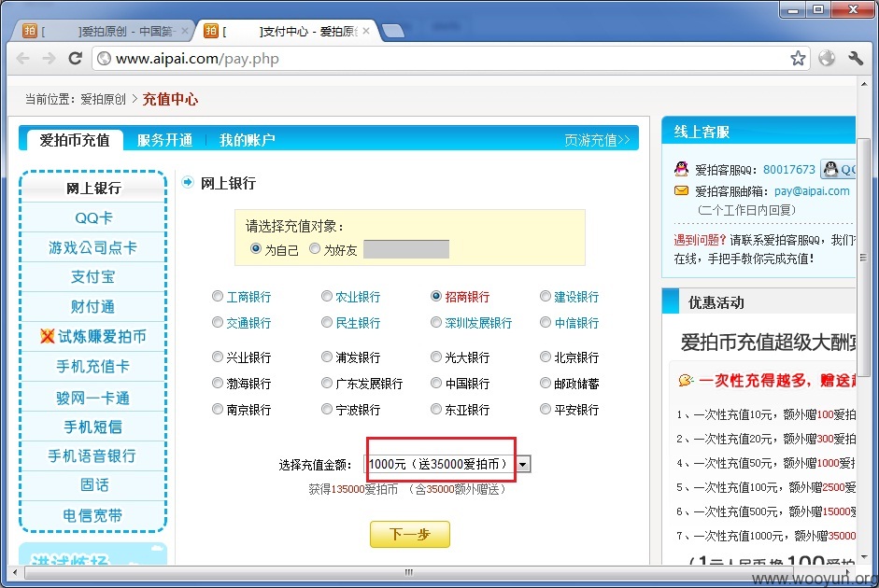Select 为自己 recharge target

(256, 248)
